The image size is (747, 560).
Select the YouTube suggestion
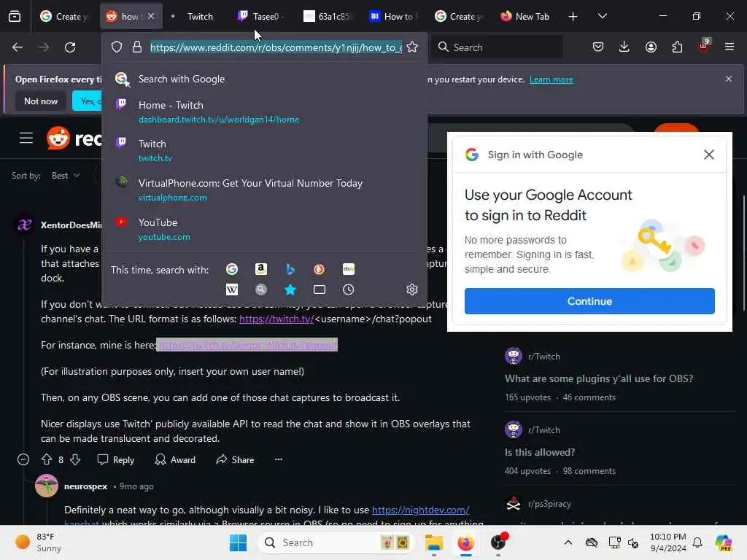[264, 230]
